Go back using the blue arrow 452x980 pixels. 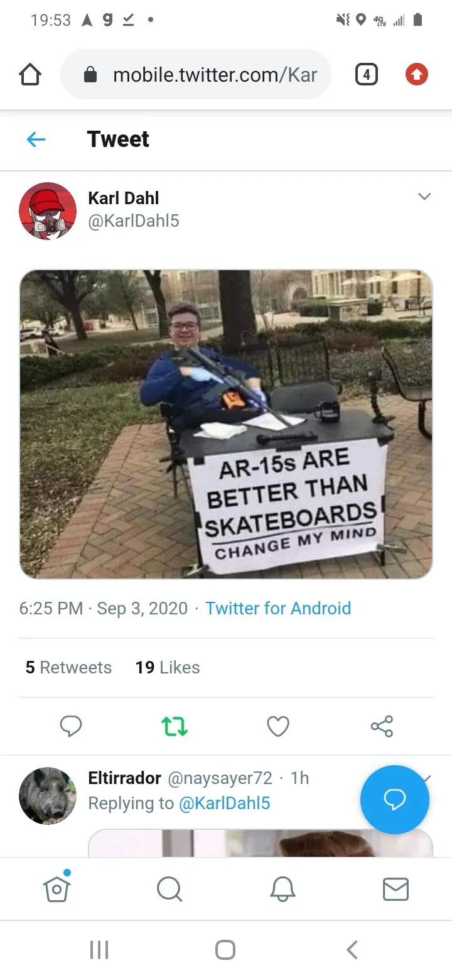tap(36, 139)
